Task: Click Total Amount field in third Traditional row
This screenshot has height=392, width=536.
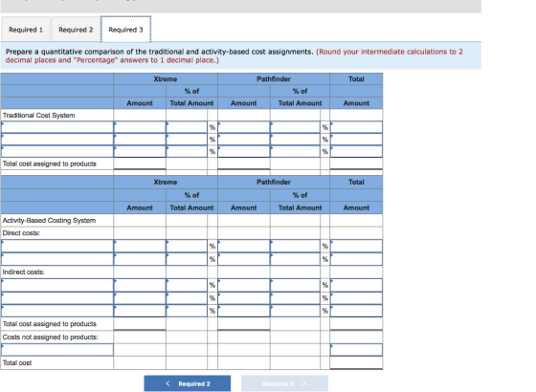Action: point(356,151)
